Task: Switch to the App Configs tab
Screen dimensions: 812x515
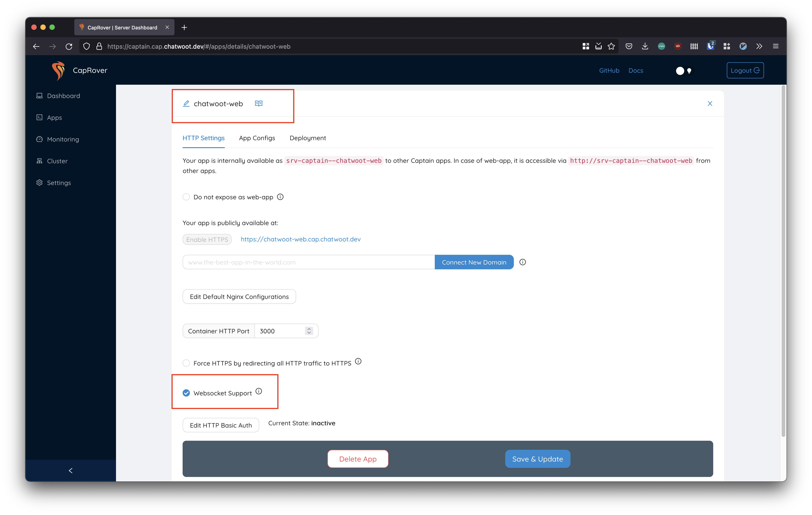Action: [257, 138]
